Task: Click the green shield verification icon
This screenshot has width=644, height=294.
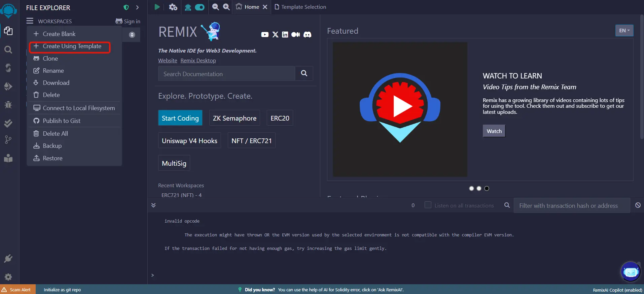Action: 126,7
